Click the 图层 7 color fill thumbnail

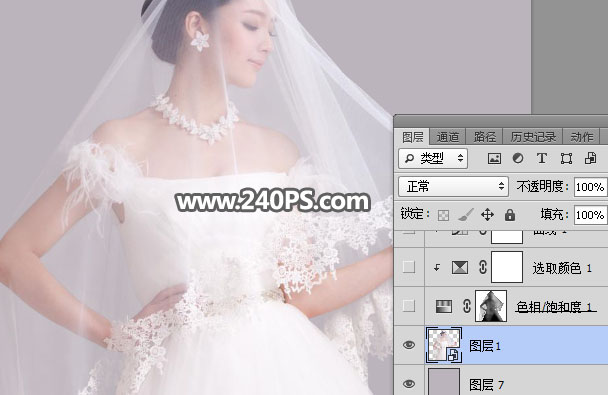click(444, 382)
